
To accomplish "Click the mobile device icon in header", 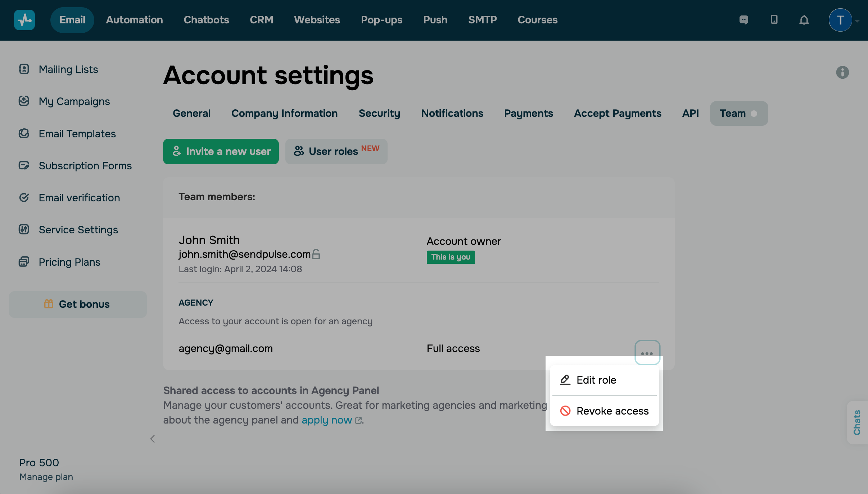I will click(x=774, y=20).
